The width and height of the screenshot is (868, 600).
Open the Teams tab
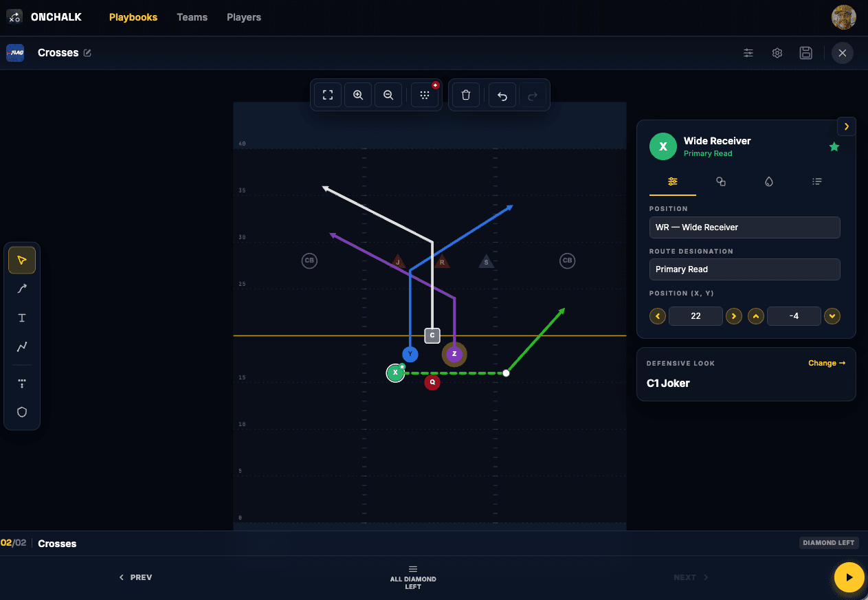(192, 17)
